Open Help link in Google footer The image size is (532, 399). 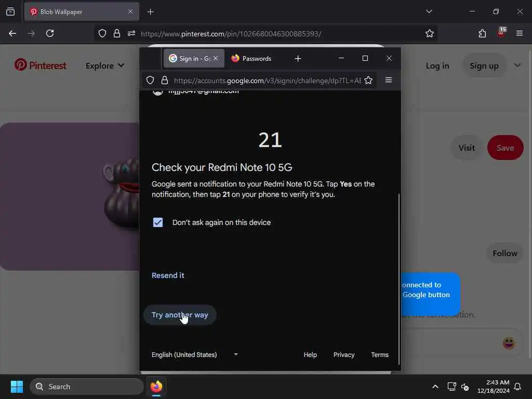tap(310, 354)
